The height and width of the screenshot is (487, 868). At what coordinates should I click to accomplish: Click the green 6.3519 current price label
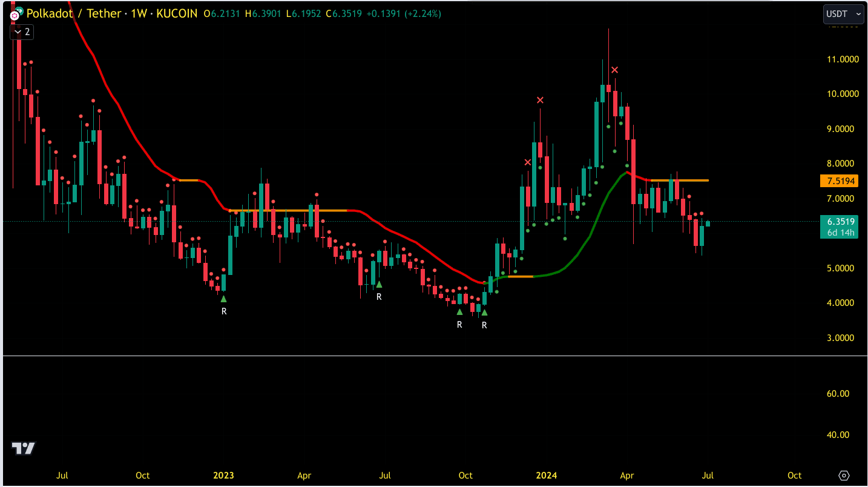[839, 221]
